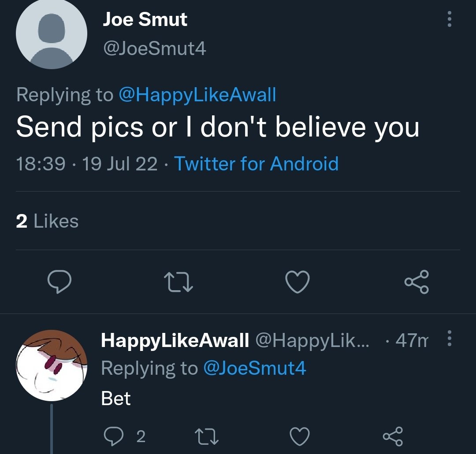Like the 'Send pics' tweet
The image size is (476, 454).
(x=297, y=282)
